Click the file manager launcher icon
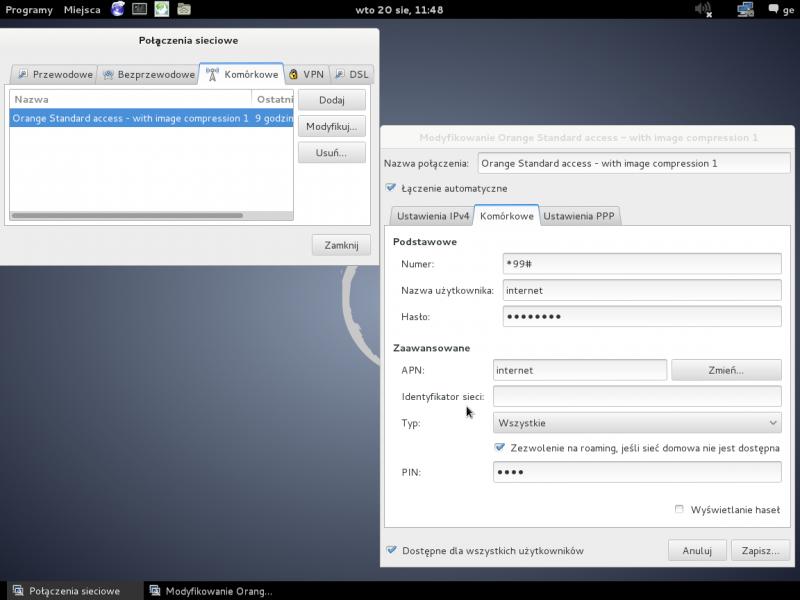Viewport: 800px width, 600px height. point(184,10)
